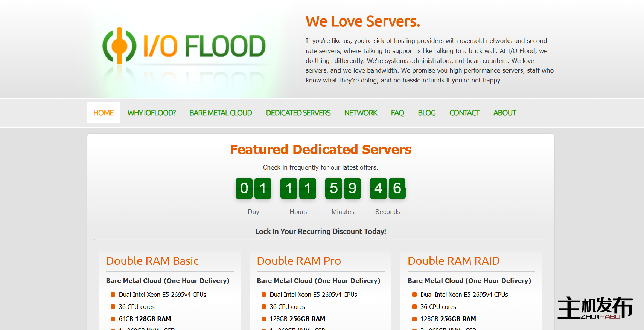Visit the FAQ page

(397, 113)
